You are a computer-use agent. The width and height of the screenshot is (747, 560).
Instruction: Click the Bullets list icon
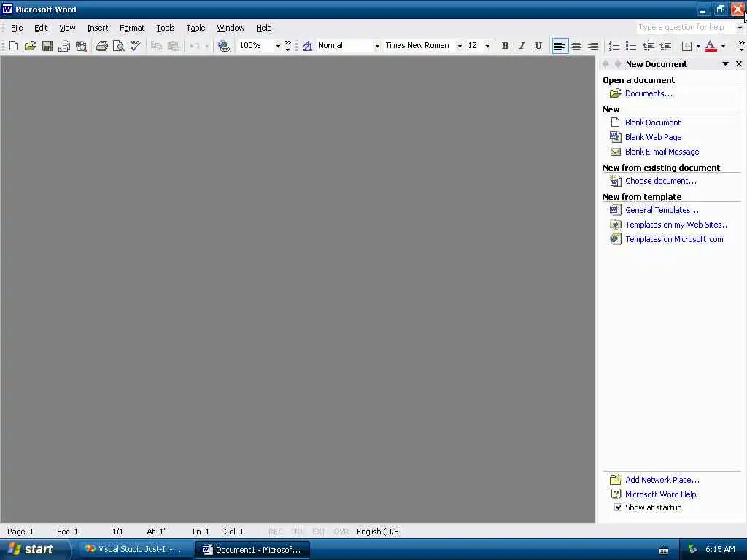(631, 46)
